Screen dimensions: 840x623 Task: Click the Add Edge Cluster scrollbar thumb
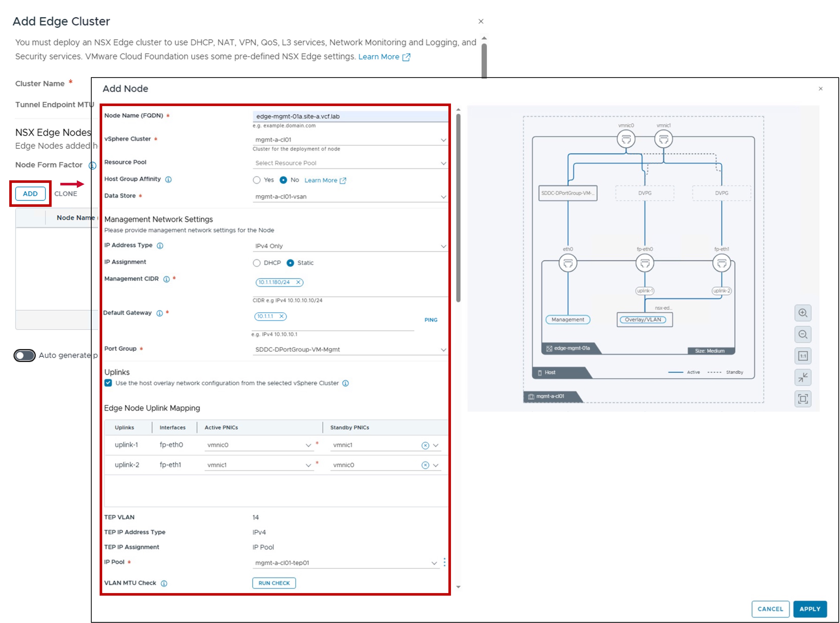tap(484, 60)
